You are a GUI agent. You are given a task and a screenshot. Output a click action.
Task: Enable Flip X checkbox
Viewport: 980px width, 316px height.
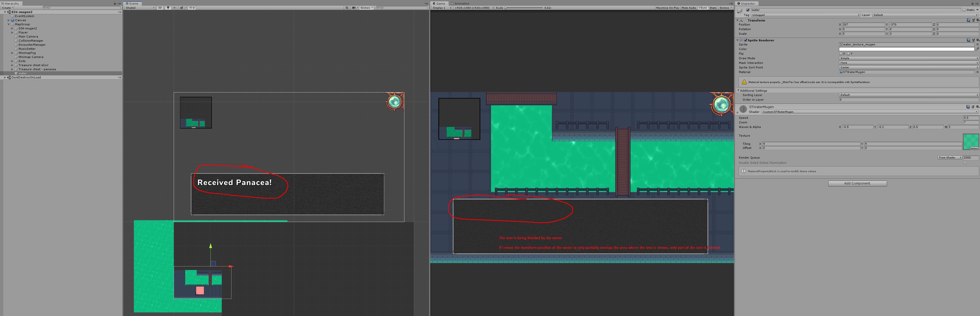coord(841,54)
